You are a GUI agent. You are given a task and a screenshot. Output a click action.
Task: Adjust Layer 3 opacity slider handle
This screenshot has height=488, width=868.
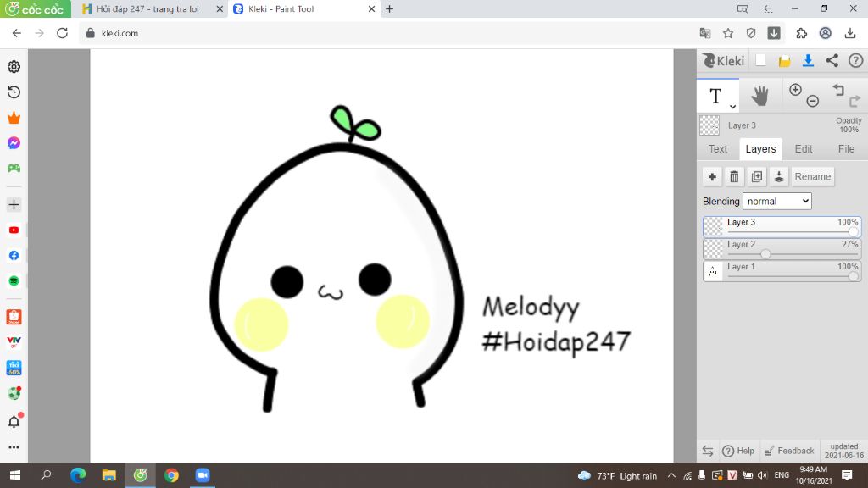pos(853,232)
